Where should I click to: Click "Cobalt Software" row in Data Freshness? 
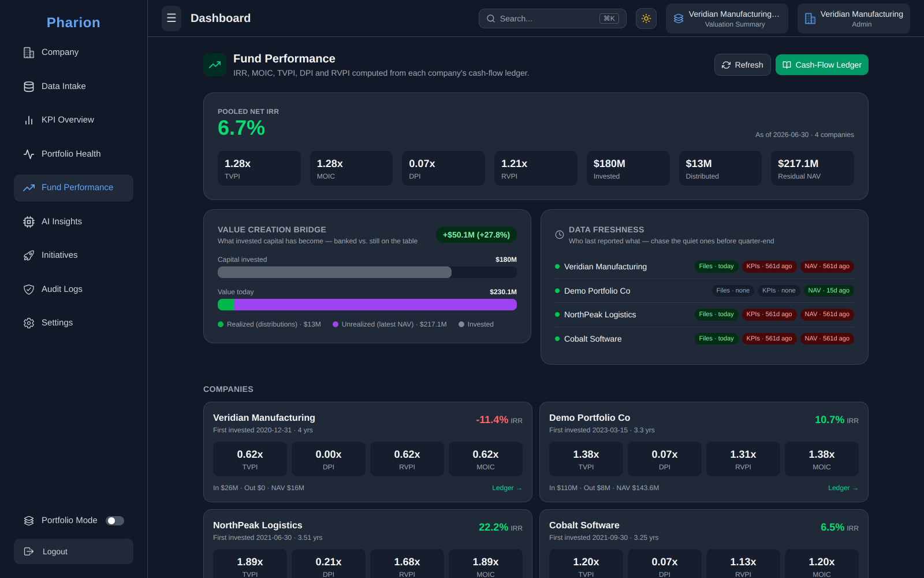coord(705,339)
